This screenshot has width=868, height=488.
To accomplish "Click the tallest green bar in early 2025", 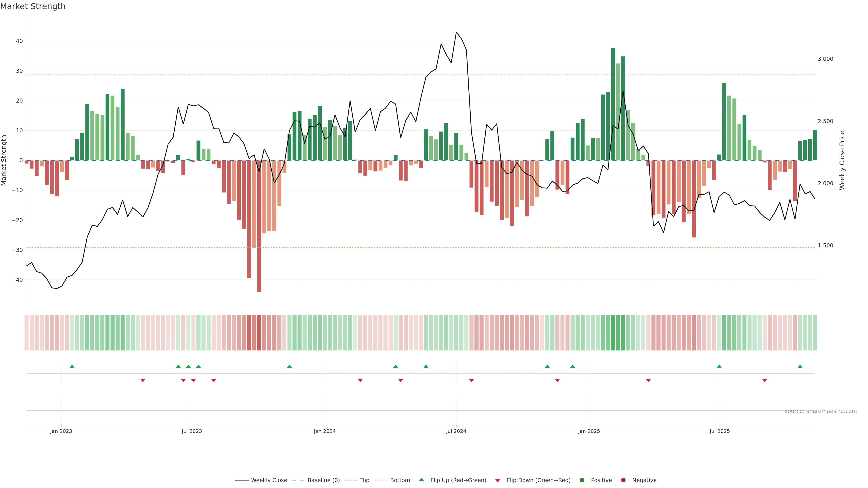I will click(613, 101).
